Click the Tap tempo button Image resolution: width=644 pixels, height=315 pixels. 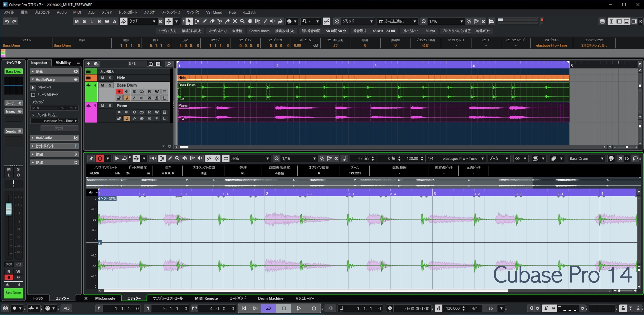tap(489, 309)
